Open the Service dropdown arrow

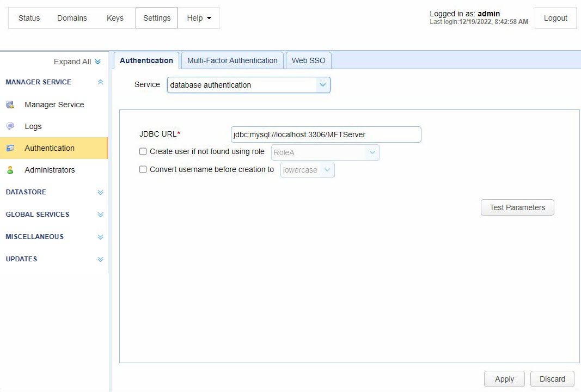[323, 85]
